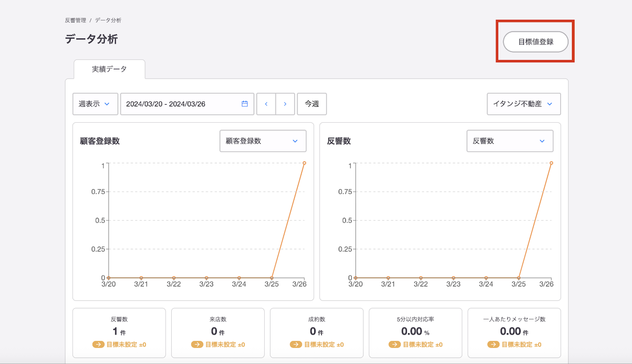Click the 3/23 data point in 顧客登録数 chart
632x364 pixels.
pyautogui.click(x=206, y=278)
